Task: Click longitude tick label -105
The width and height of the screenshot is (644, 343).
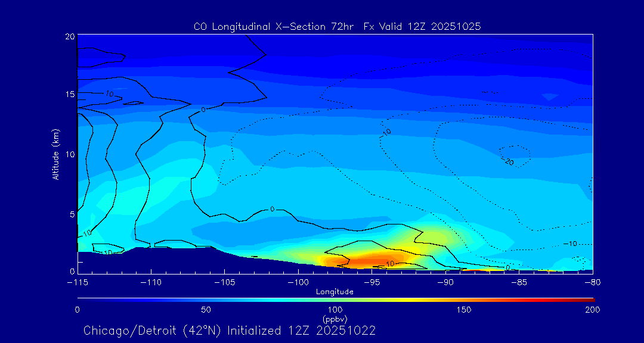Action: (x=225, y=283)
